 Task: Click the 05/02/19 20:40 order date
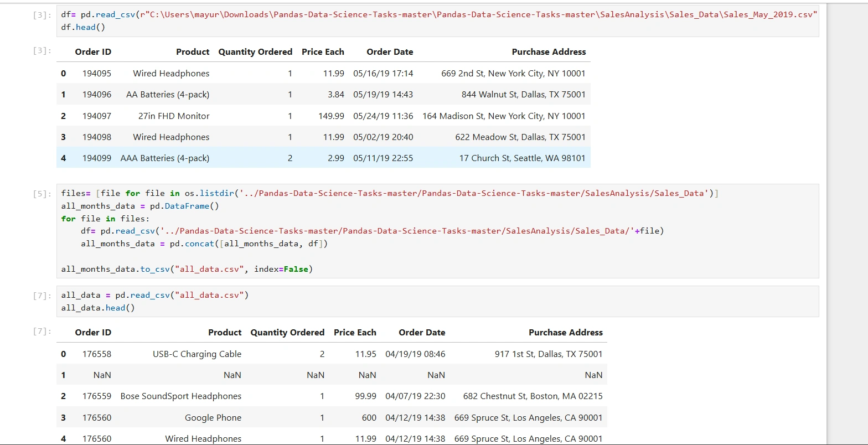click(x=383, y=137)
